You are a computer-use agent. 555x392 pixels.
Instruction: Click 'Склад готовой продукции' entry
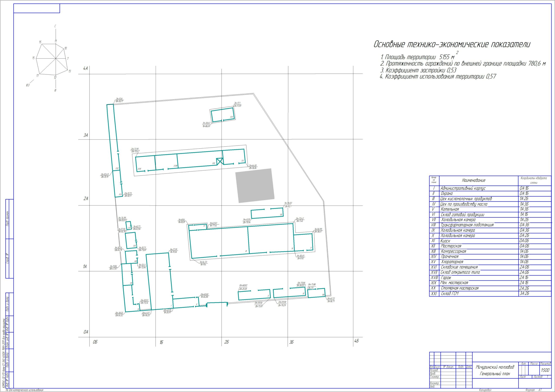pyautogui.click(x=490, y=214)
